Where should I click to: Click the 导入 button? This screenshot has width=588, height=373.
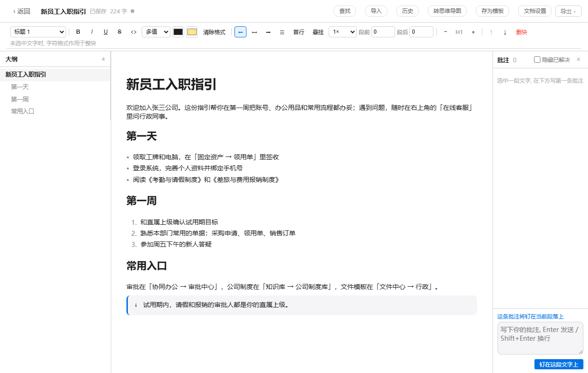point(376,11)
